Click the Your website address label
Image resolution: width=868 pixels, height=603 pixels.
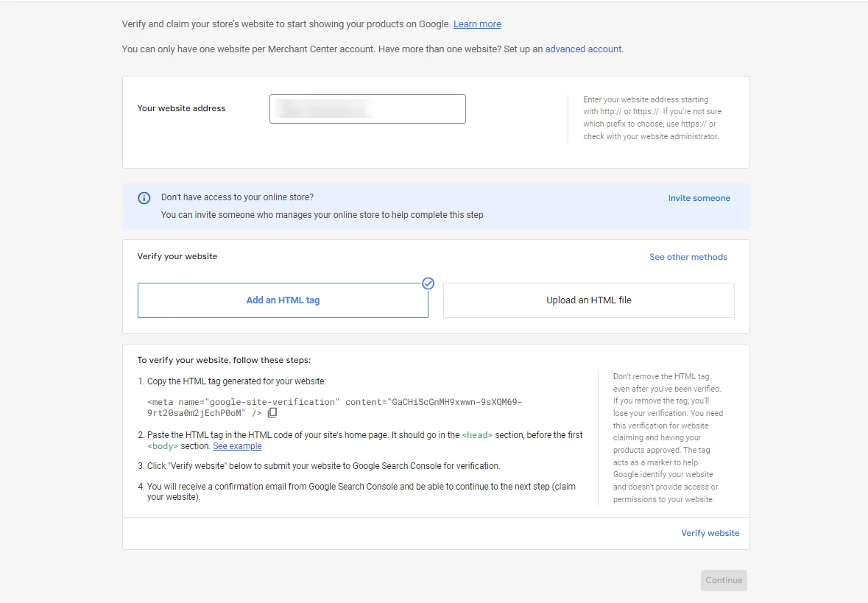tap(181, 108)
